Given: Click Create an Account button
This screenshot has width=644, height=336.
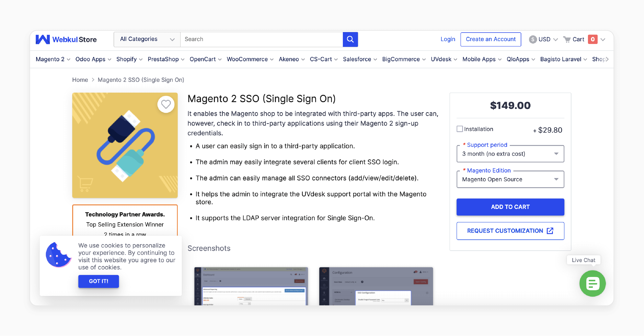Looking at the screenshot, I should (x=491, y=39).
